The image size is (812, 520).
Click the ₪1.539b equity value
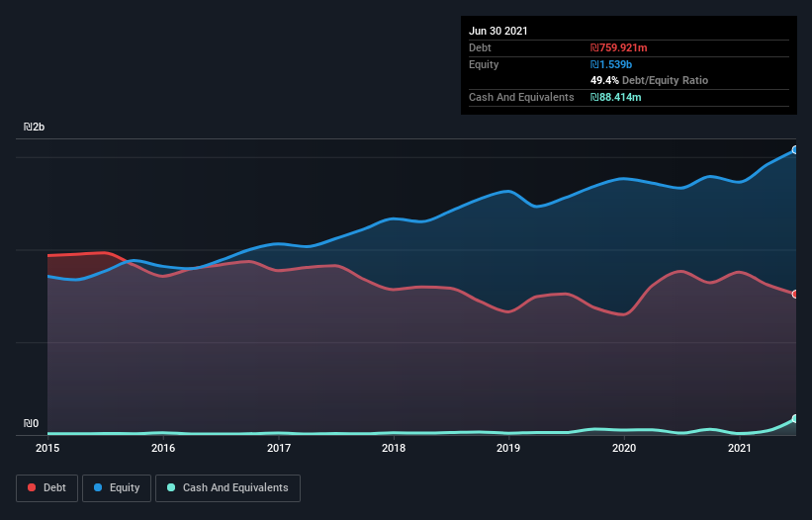click(x=611, y=64)
